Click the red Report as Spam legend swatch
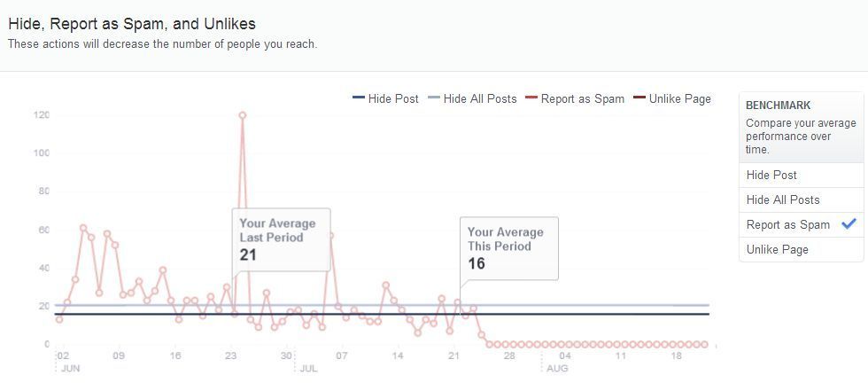 (x=531, y=99)
